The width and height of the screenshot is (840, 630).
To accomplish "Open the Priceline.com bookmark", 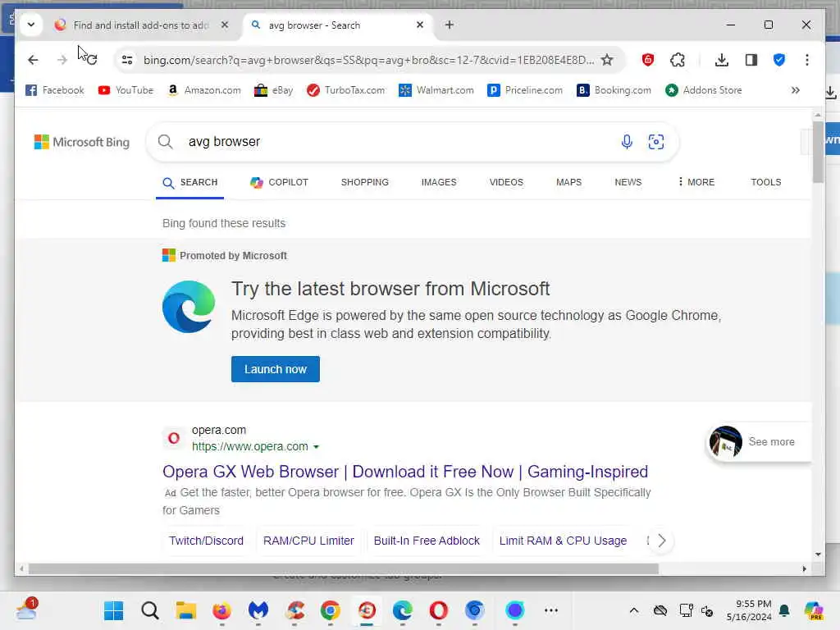I will pyautogui.click(x=525, y=90).
